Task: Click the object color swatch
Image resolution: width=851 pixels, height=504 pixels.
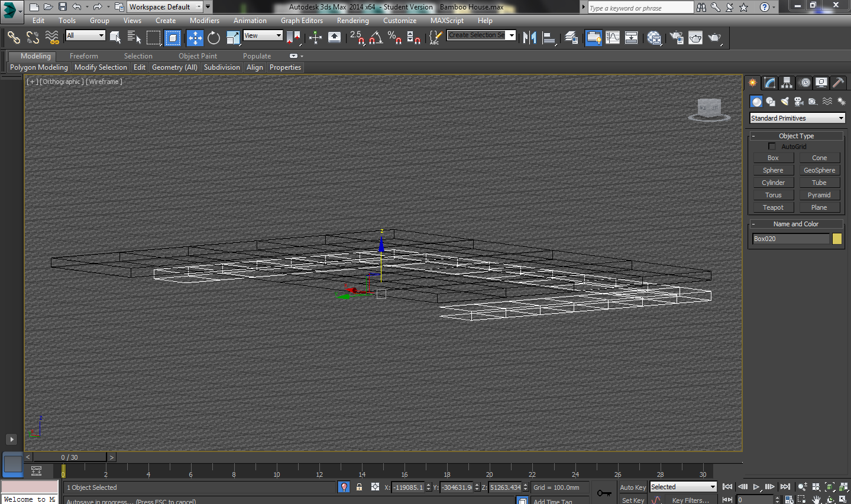Action: pos(837,239)
